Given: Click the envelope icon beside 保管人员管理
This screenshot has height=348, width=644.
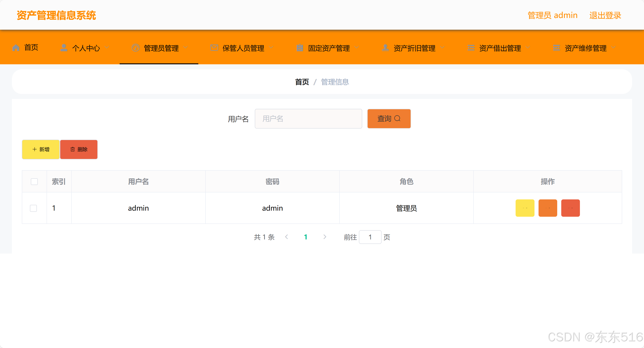Looking at the screenshot, I should pos(214,47).
